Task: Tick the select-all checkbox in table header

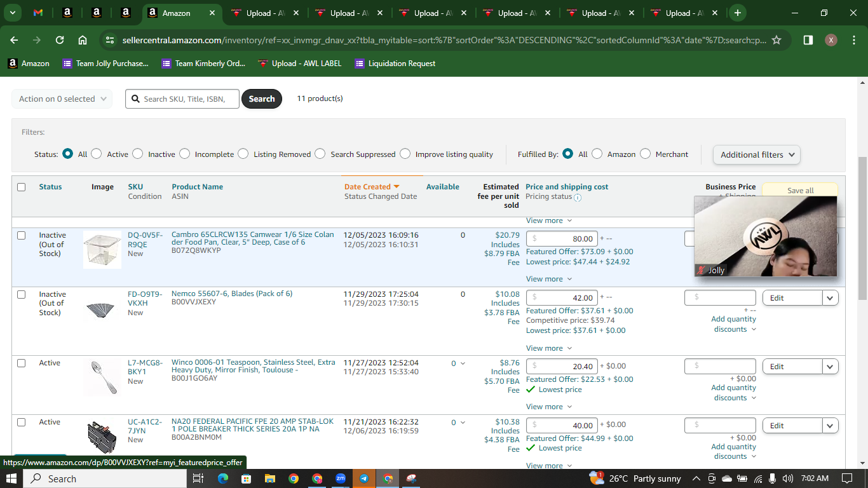Action: (22, 187)
